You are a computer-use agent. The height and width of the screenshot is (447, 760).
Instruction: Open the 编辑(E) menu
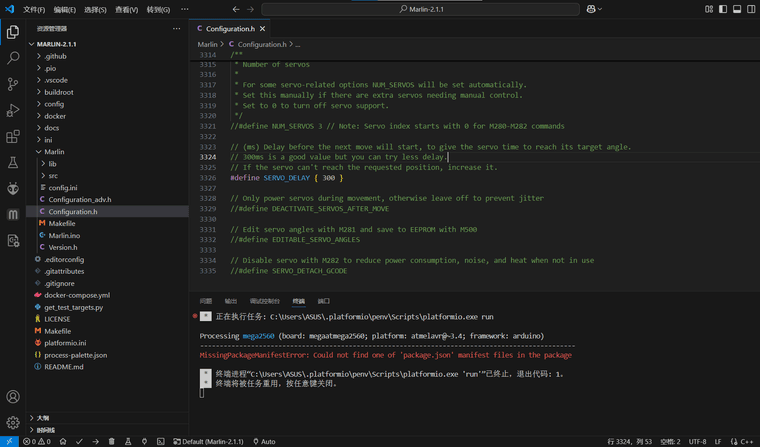pos(64,10)
